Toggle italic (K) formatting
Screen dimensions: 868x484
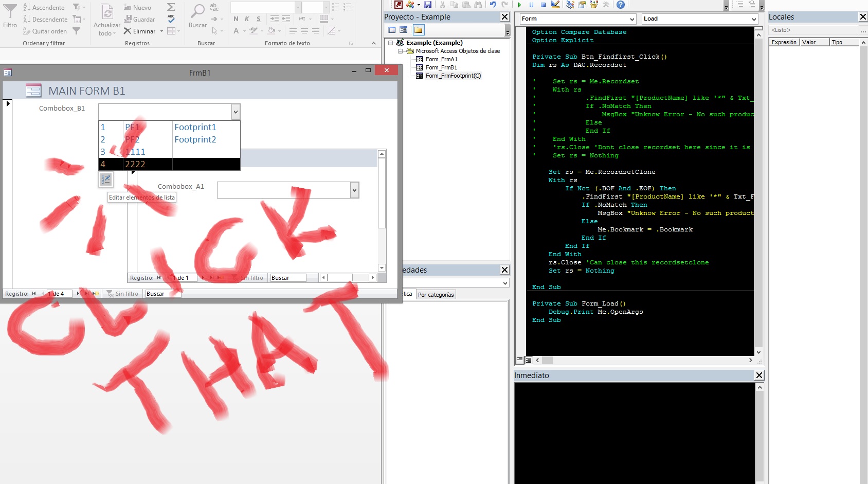click(x=247, y=19)
